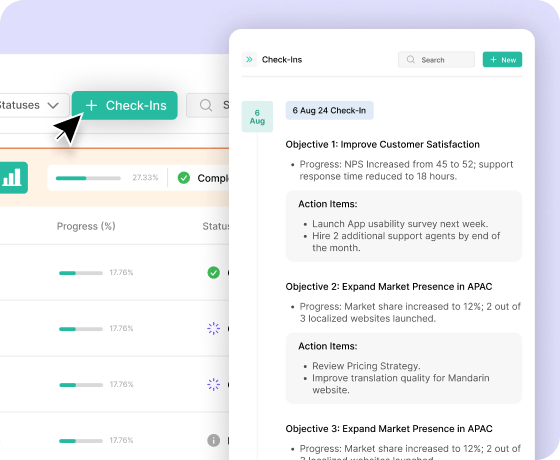560x460 pixels.
Task: Click the green bar chart icon
Action: point(13,178)
